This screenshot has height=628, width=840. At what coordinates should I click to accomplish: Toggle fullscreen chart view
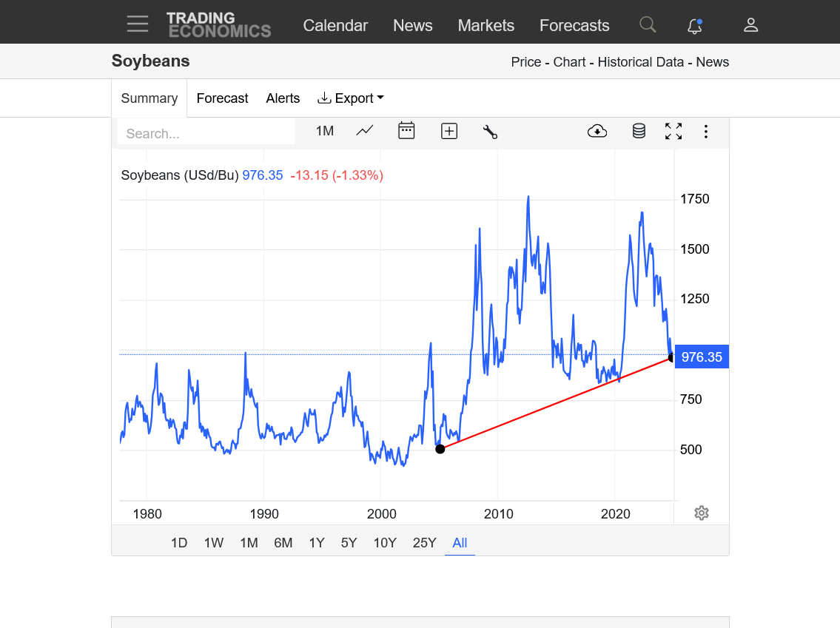coord(673,132)
